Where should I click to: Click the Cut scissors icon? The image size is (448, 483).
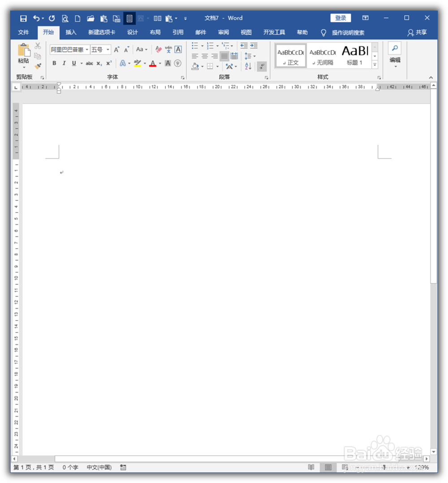pos(38,46)
